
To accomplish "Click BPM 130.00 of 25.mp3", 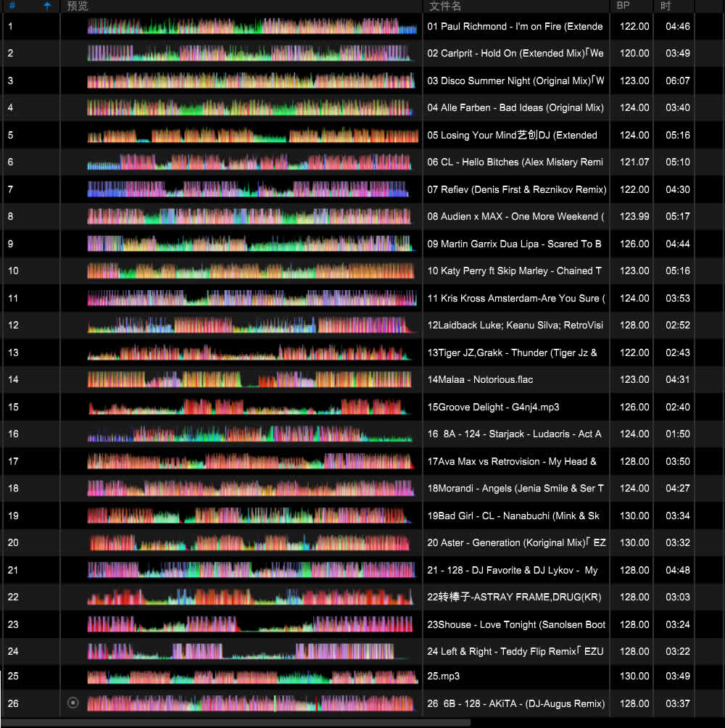I will [x=634, y=676].
